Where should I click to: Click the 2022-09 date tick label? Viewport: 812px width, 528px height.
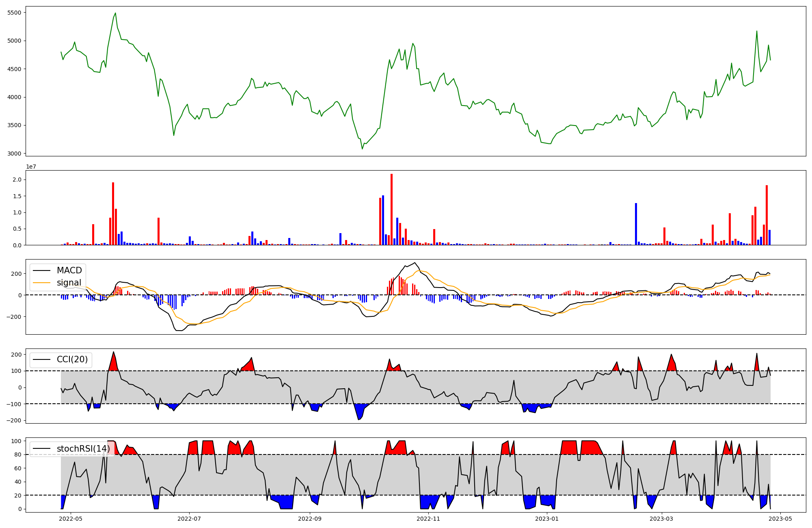pyautogui.click(x=310, y=518)
